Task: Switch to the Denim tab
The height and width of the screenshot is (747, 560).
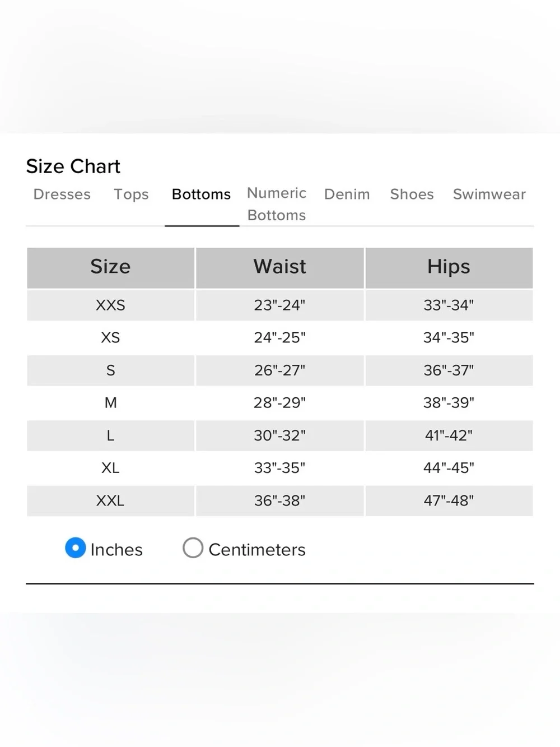Action: 347,194
